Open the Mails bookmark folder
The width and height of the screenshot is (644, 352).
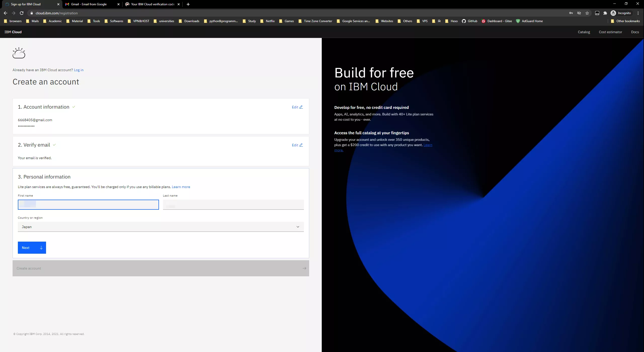(32, 21)
